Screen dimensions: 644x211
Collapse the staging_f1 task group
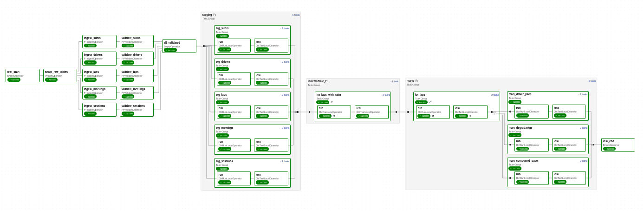[295, 15]
